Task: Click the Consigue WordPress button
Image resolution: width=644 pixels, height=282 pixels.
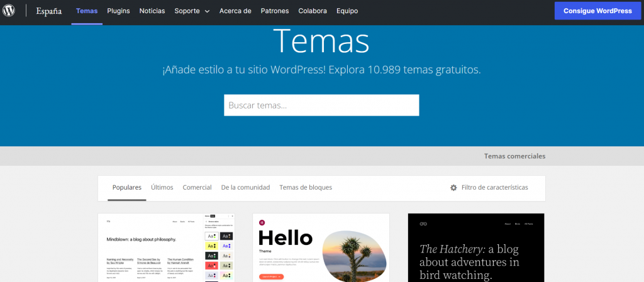Action: coord(597,11)
